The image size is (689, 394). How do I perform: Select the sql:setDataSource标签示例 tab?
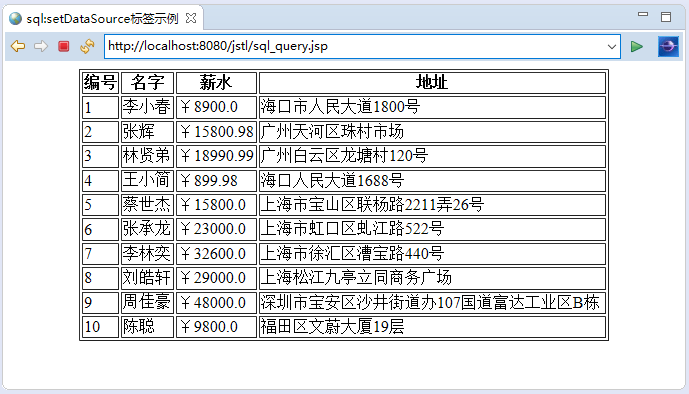coord(102,18)
